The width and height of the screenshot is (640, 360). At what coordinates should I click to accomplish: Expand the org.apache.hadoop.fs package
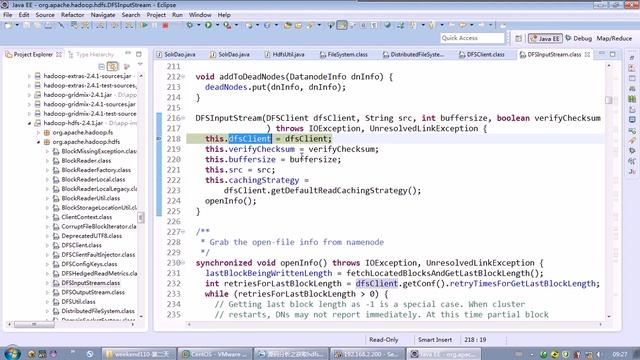[38, 133]
